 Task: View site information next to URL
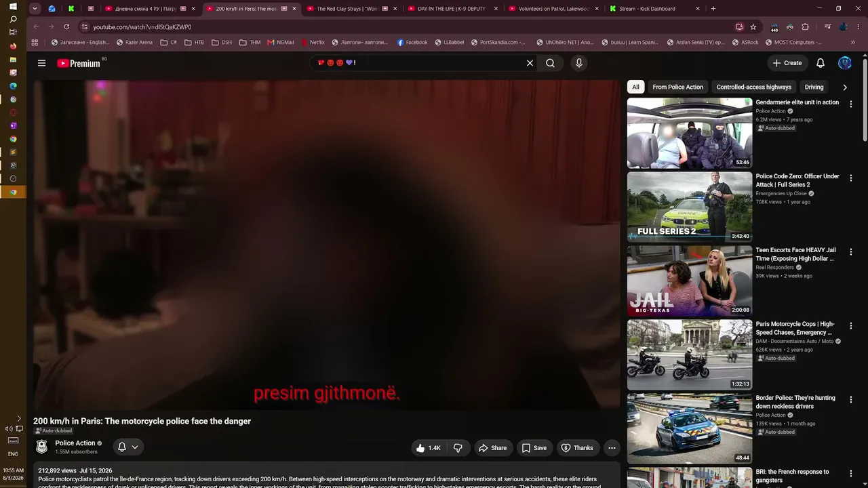point(84,26)
